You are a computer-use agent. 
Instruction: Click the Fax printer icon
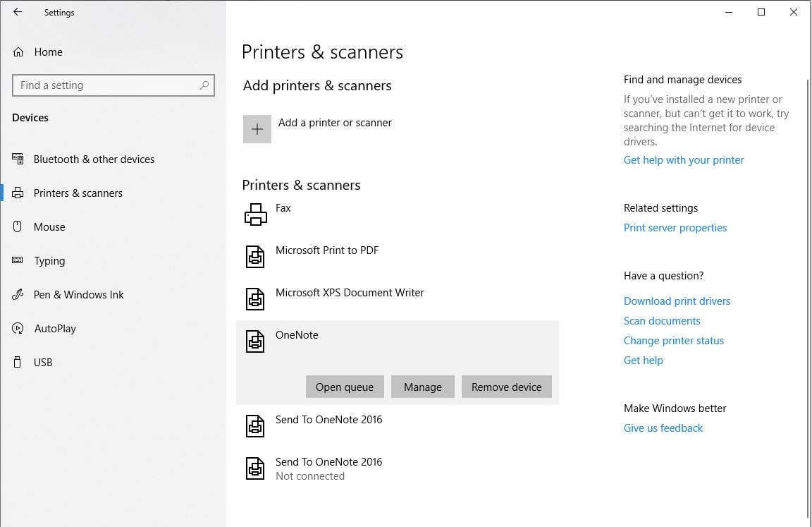click(255, 214)
